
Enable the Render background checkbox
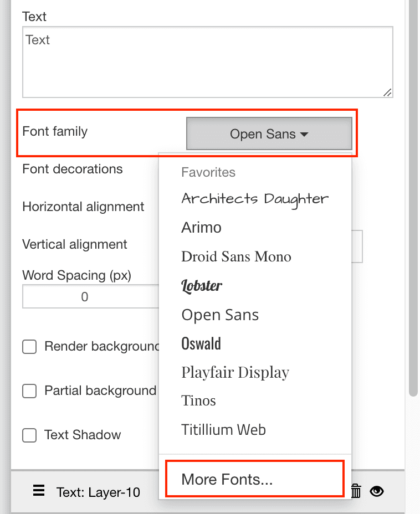tap(29, 347)
